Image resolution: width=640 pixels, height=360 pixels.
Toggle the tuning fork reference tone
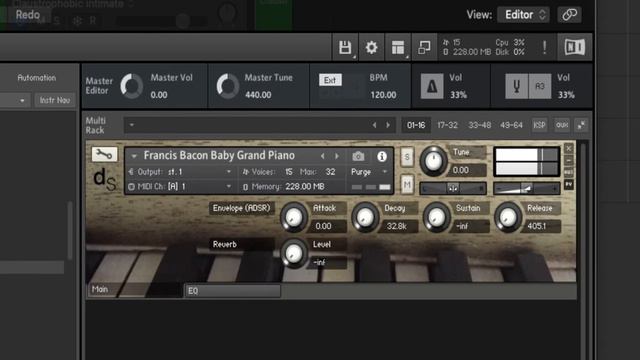click(516, 86)
